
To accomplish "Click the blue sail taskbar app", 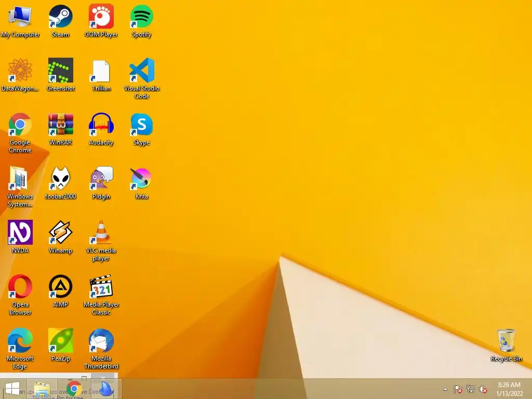I will [106, 389].
